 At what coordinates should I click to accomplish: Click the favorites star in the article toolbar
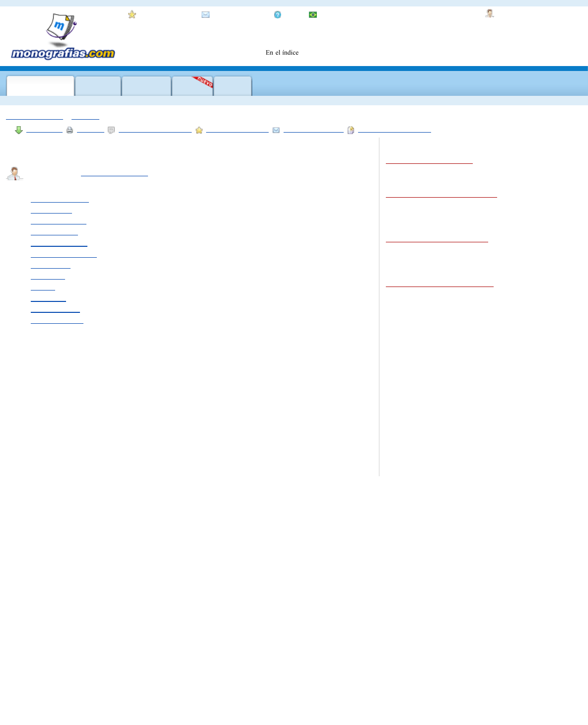[199, 130]
